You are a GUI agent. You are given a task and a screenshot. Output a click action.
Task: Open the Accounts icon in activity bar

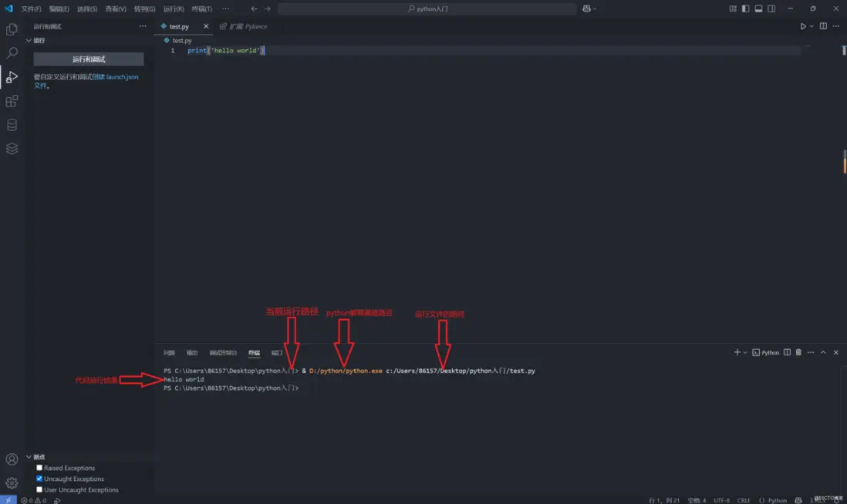[12, 459]
